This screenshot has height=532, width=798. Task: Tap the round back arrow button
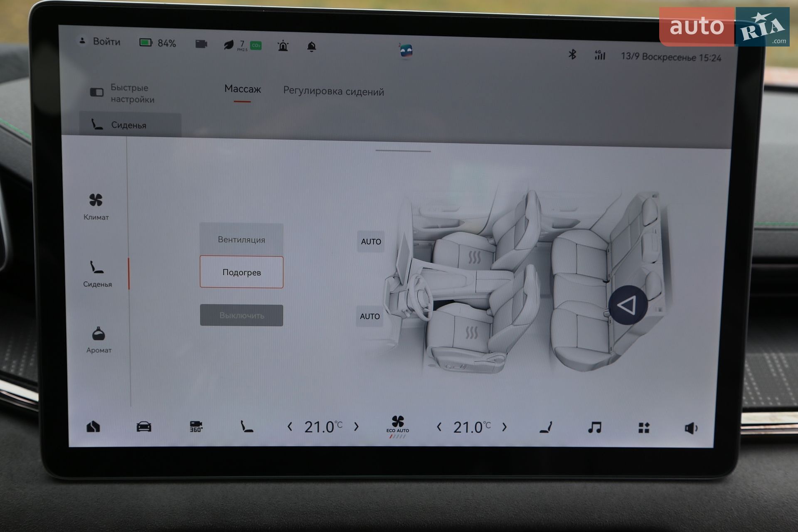(x=628, y=305)
